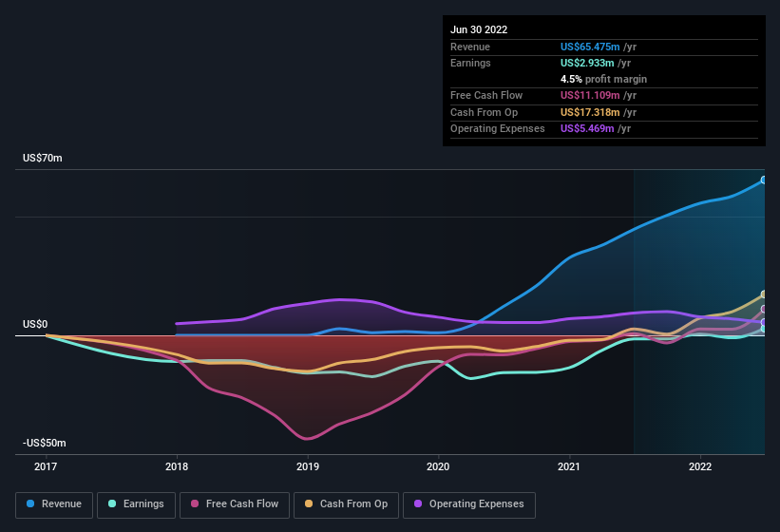Click the pink Free Cash Flow endpoint marker
Screen dimensions: 780x532
pos(764,310)
